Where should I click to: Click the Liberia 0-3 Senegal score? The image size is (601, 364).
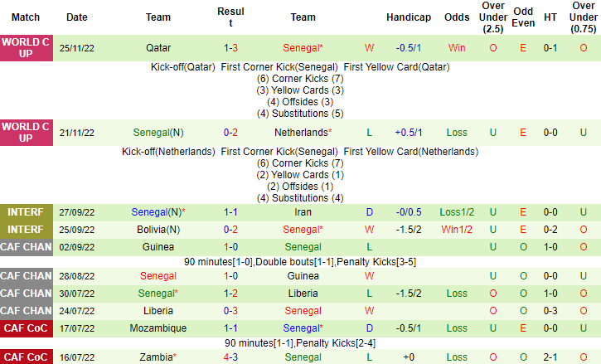coord(230,310)
